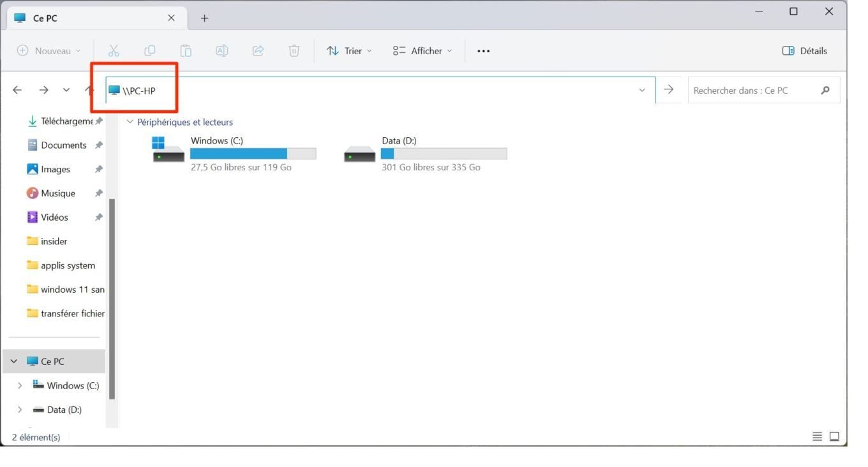Open the applis system folder

coord(61,265)
